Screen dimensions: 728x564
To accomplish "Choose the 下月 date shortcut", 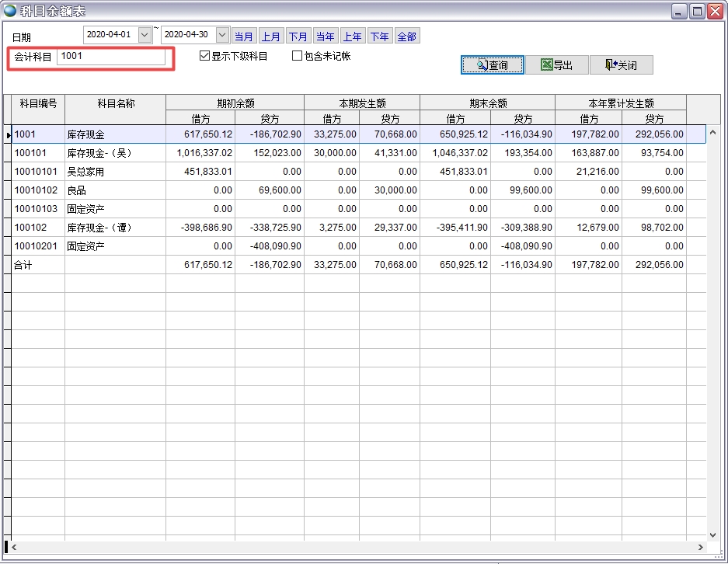I will tap(298, 37).
